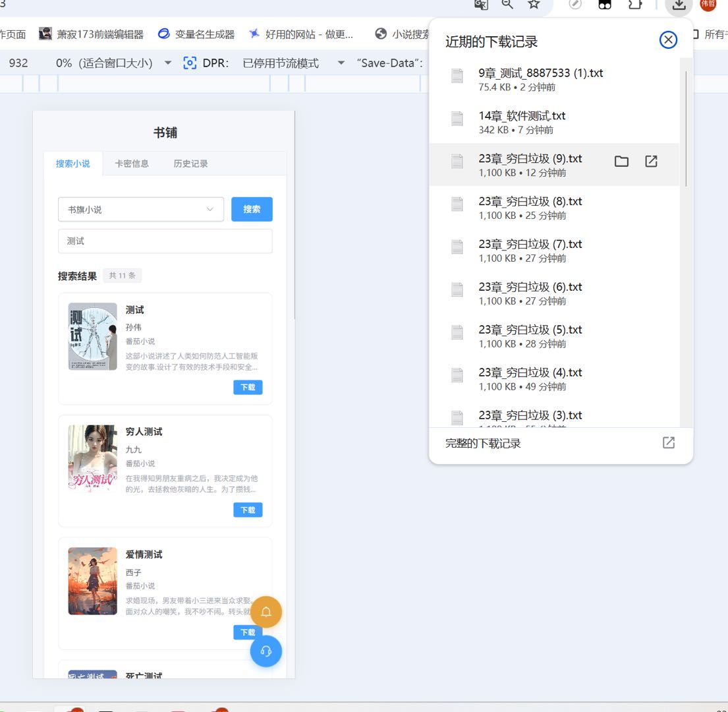728x712 pixels.
Task: Close the recent downloads popup
Action: [x=668, y=41]
